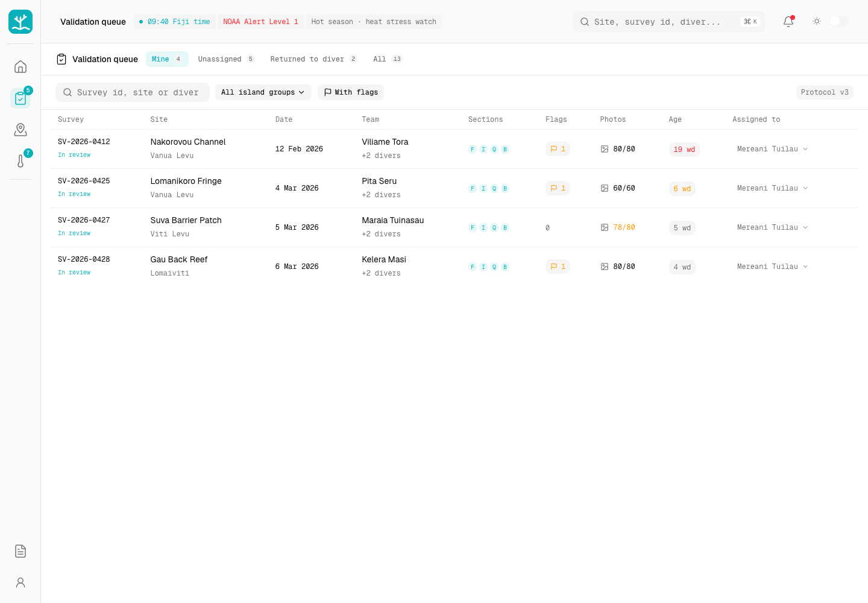Sort by Age column header

[x=675, y=119]
